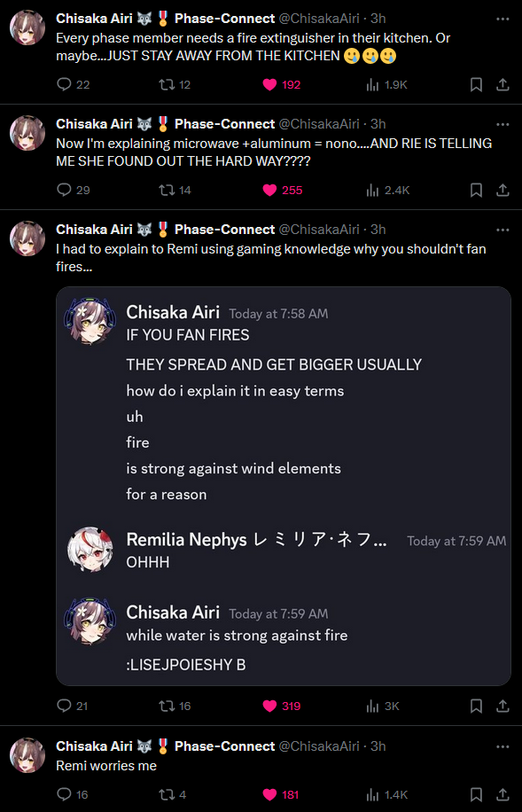Unlike the tweet with 319 likes
The width and height of the screenshot is (522, 812).
point(281,706)
